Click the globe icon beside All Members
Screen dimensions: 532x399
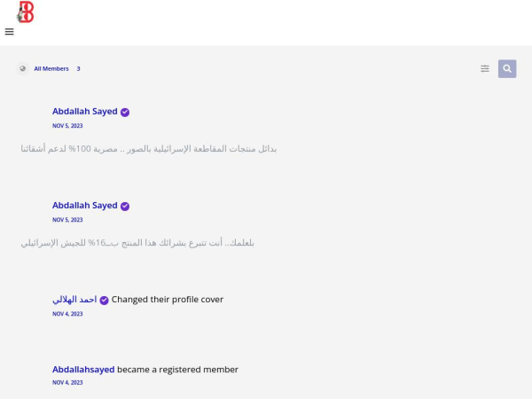pos(23,68)
